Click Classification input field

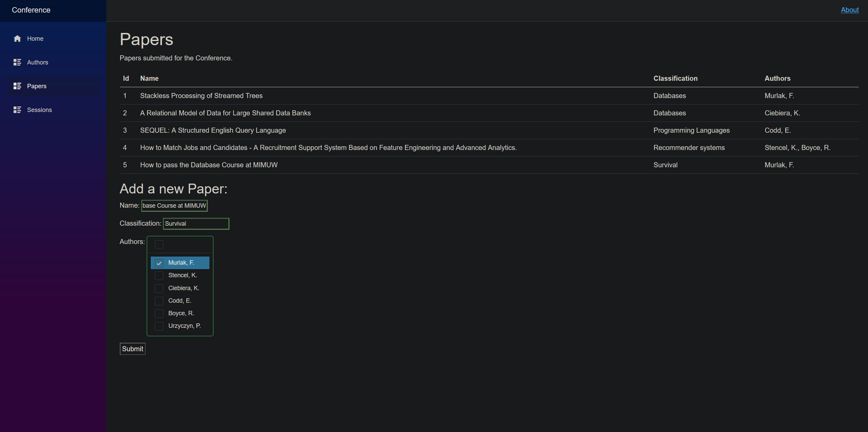click(x=195, y=224)
